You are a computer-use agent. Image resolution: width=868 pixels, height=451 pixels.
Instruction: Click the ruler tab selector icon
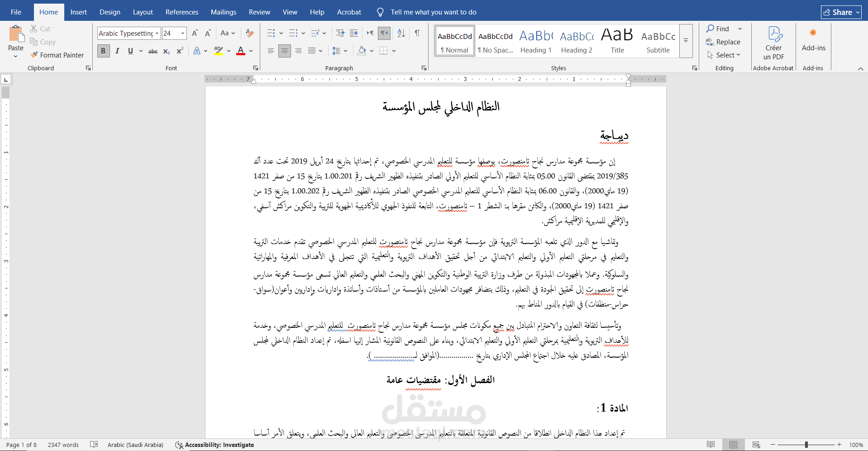[6, 80]
